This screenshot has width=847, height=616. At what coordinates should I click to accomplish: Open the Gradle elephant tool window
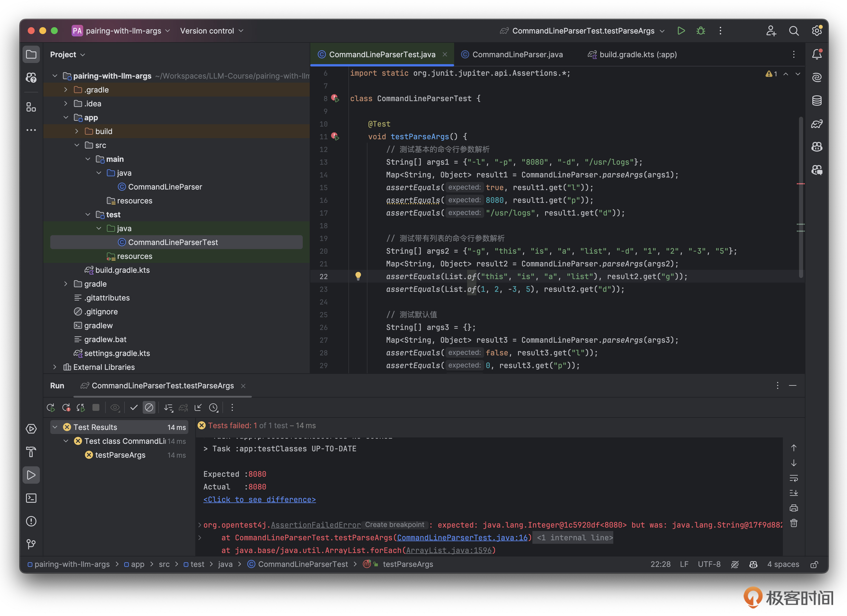[x=817, y=124]
